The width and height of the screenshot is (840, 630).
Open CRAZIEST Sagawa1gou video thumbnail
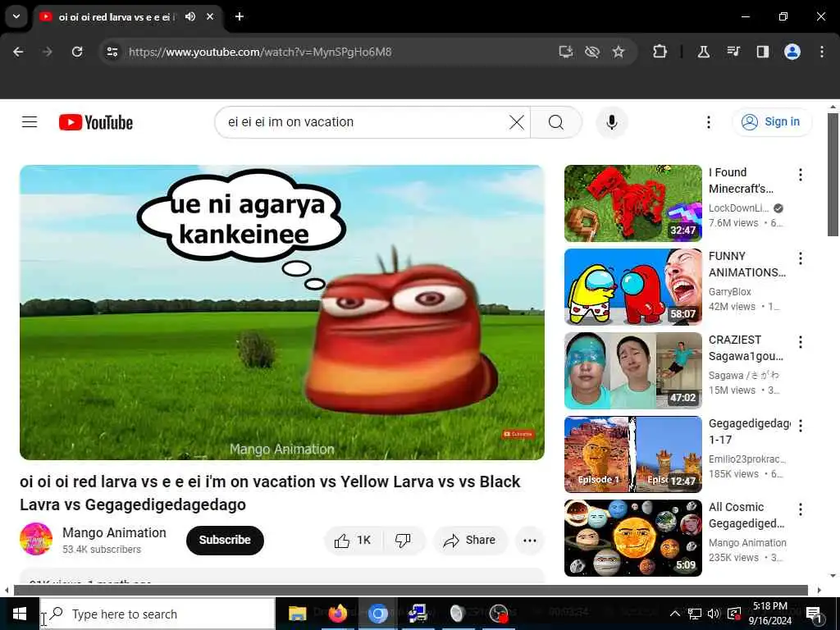coord(632,370)
